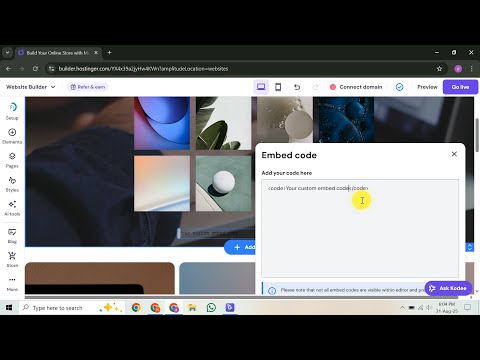
Task: Show hidden system tray icons
Action: (402, 308)
